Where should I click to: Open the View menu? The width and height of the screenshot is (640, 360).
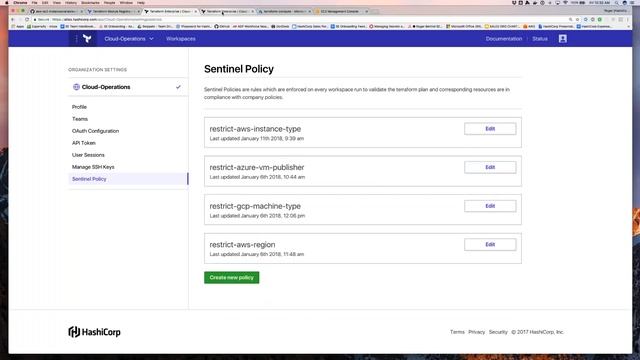click(x=57, y=2)
